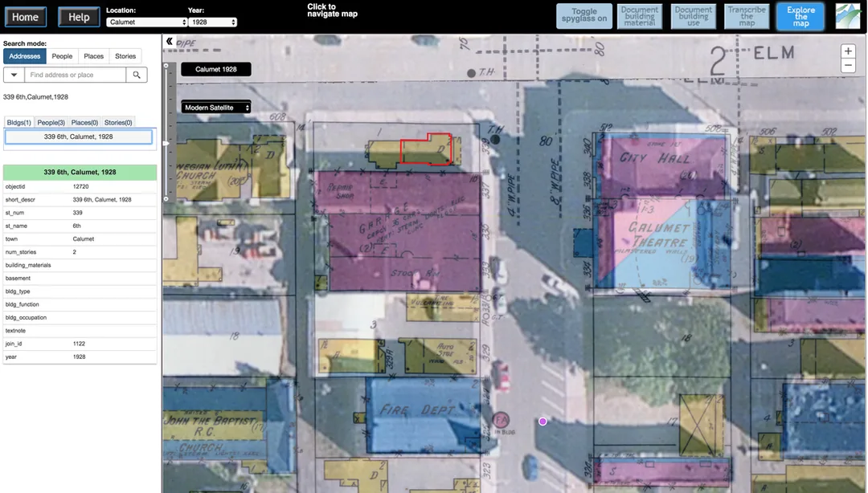Click the Garage building on the map
This screenshot has width=868, height=493.
click(x=399, y=232)
